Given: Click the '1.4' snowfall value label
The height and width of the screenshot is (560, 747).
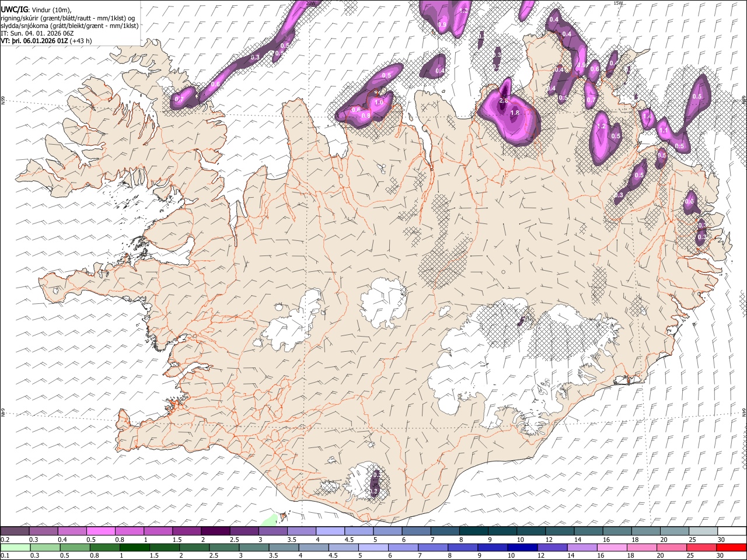Looking at the screenshot, I should pos(647,117).
